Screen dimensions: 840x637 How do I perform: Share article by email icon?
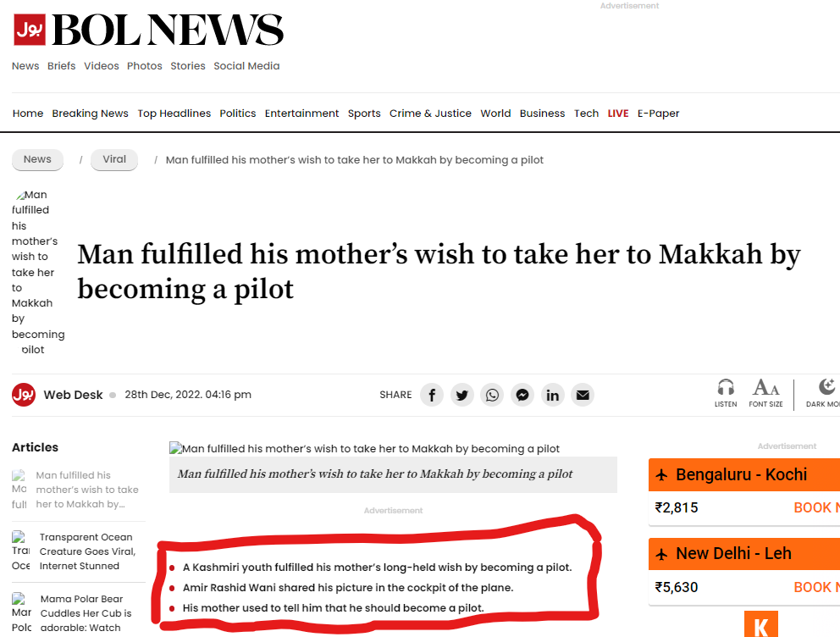tap(582, 395)
